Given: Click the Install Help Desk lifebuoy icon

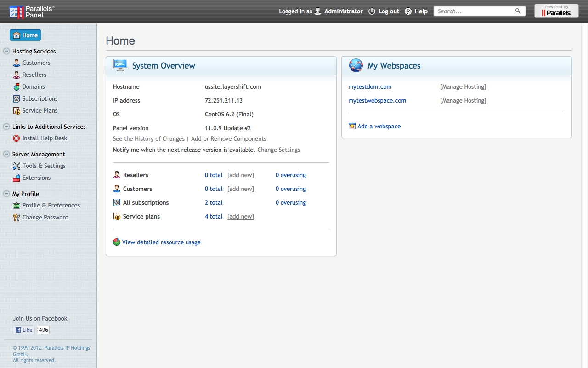Looking at the screenshot, I should click(x=17, y=138).
